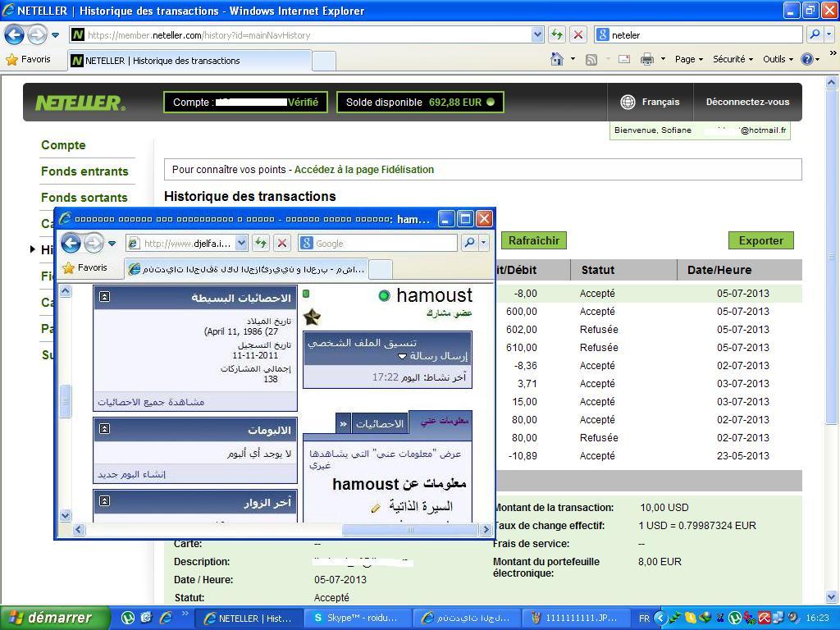Open the Page menu dropdown

pos(688,59)
